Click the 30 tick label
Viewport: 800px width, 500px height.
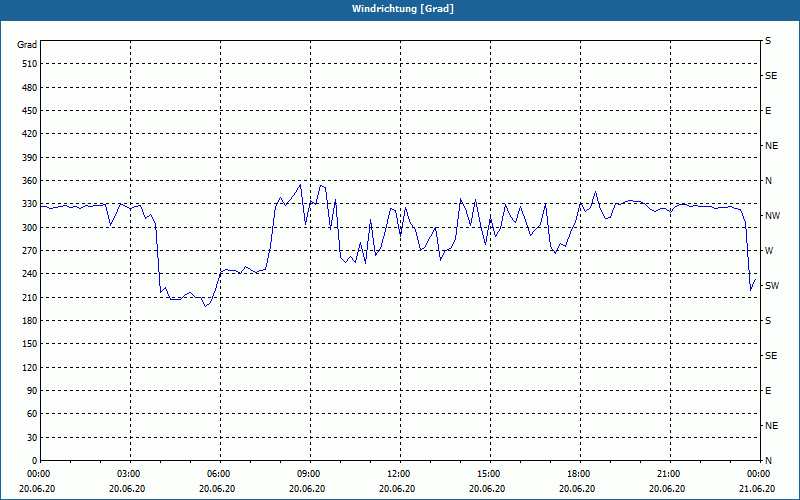pyautogui.click(x=32, y=437)
